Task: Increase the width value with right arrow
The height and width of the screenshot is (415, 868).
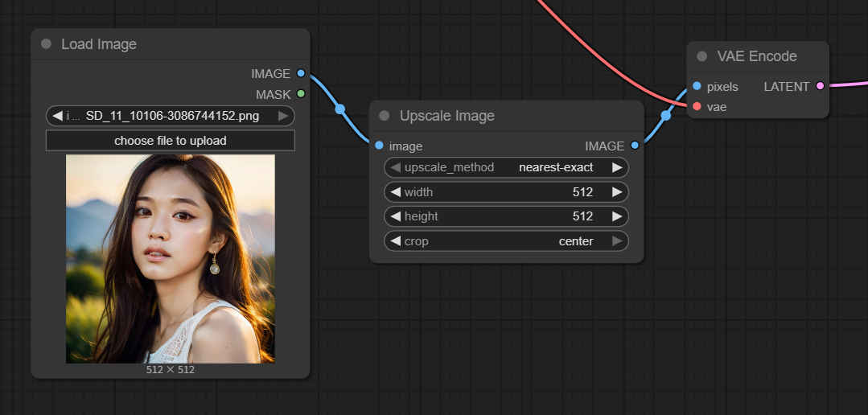Action: point(617,192)
